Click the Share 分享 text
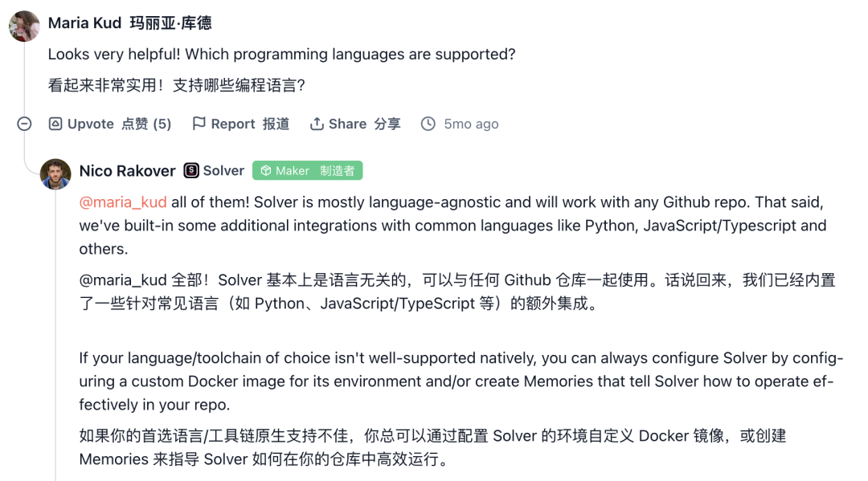Image resolution: width=868 pixels, height=481 pixels. click(x=364, y=124)
